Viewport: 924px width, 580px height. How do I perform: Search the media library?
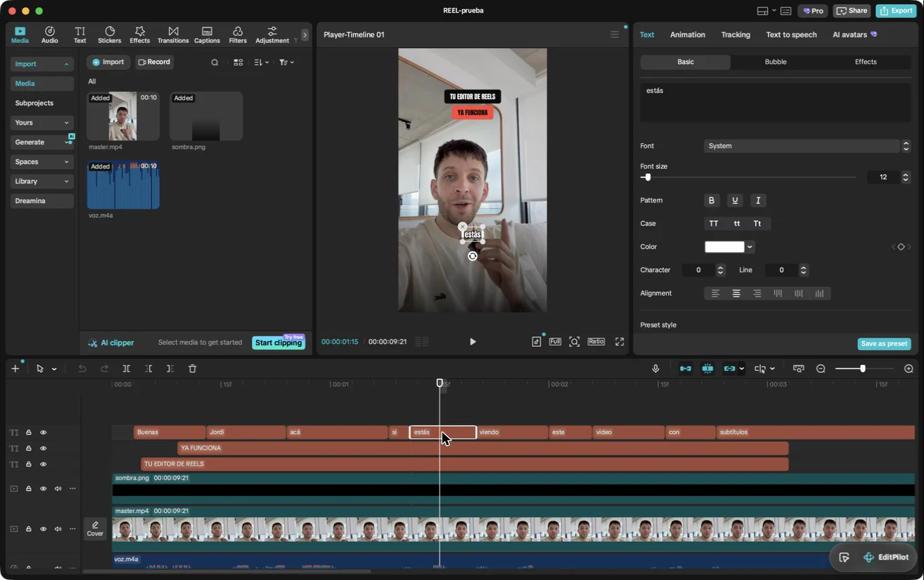(x=214, y=62)
